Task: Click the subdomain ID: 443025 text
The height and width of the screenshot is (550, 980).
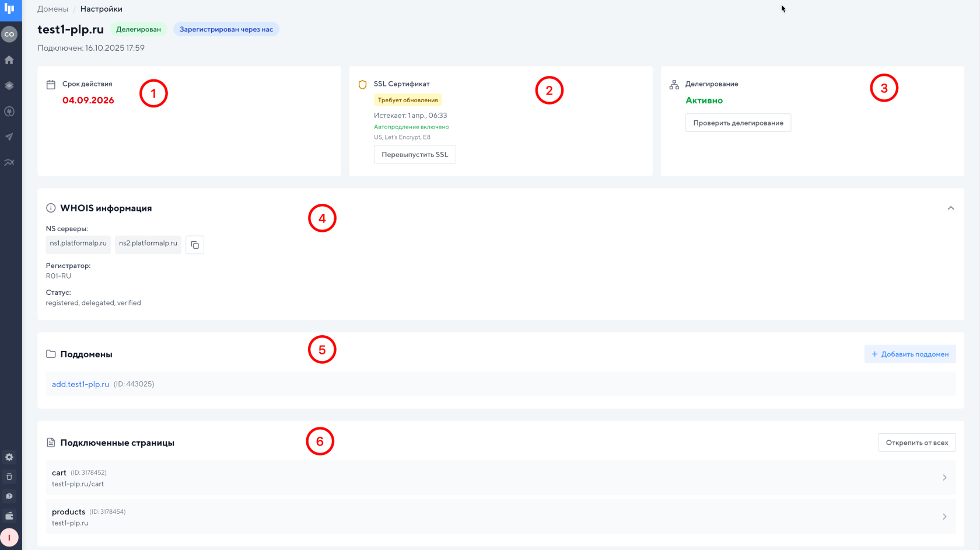Action: pyautogui.click(x=134, y=384)
